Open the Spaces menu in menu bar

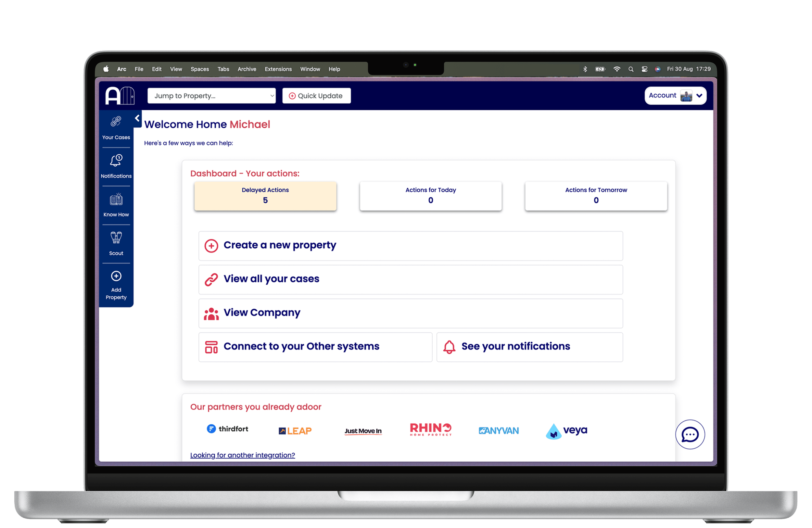199,69
